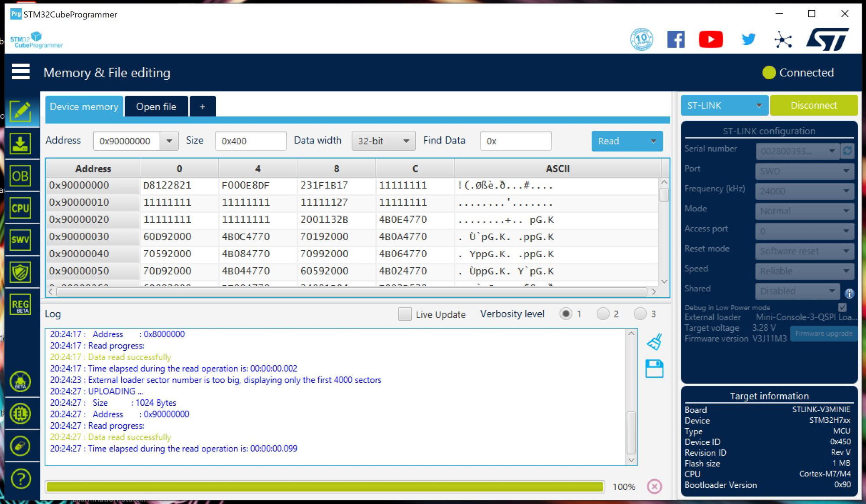Refresh the ST-LINK serial number list
This screenshot has height=504, width=866.
click(x=847, y=151)
